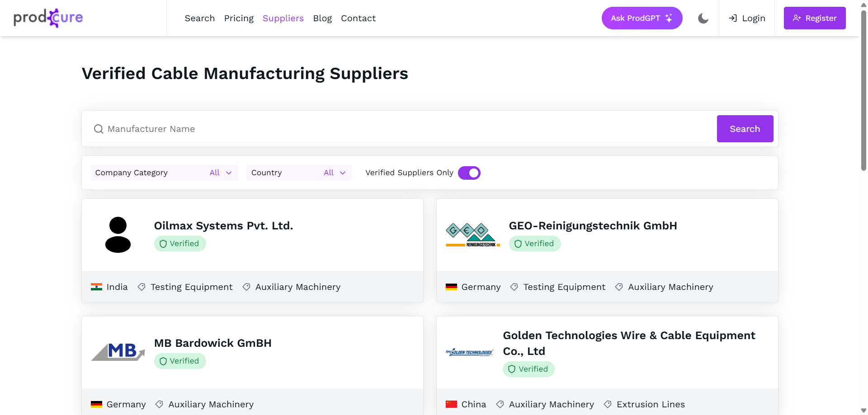Click the Register button

[x=814, y=18]
